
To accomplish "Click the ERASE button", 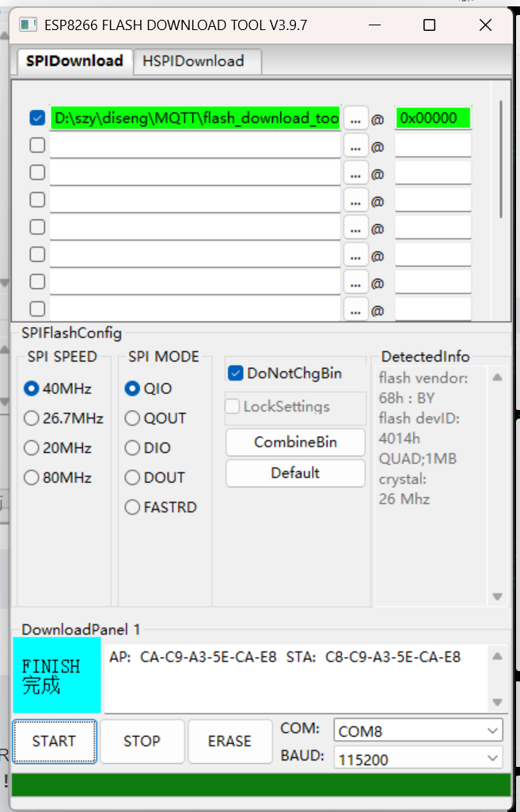I will [x=230, y=741].
